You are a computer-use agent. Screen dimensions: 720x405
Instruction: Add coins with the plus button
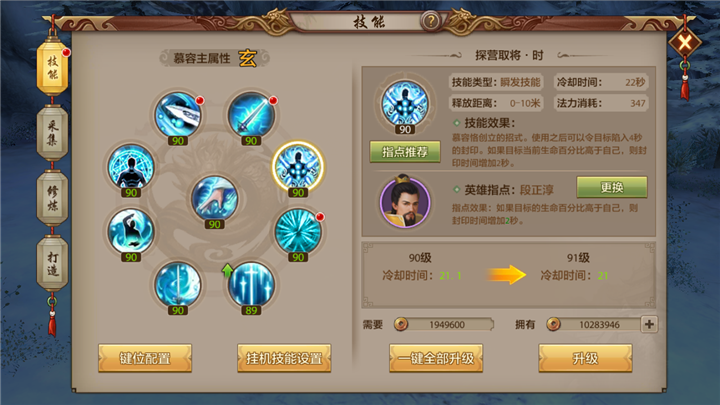pos(649,324)
